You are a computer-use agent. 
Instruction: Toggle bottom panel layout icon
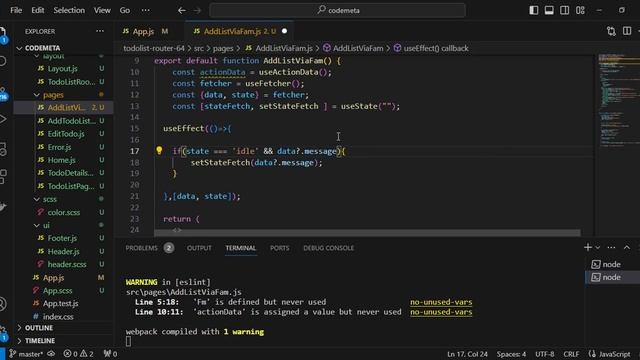pyautogui.click(x=549, y=10)
